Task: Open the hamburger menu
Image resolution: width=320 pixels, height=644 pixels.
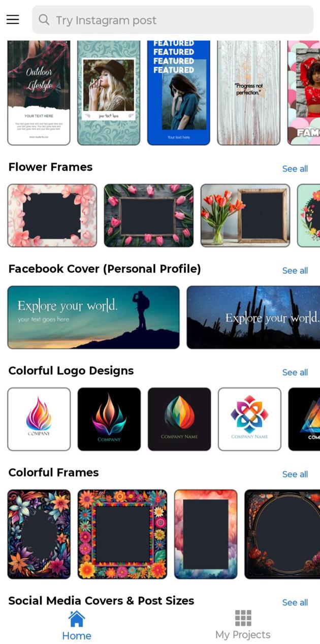Action: tap(13, 19)
